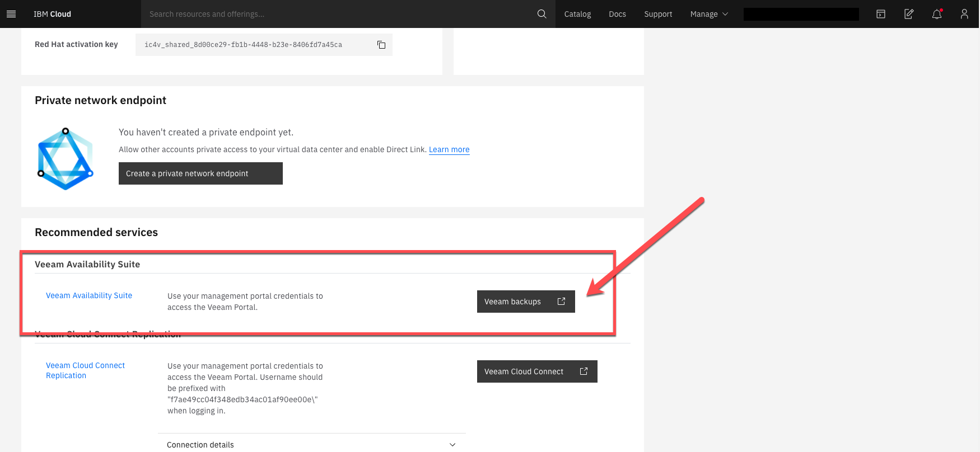
Task: Expand the Manage dropdown menu
Action: pyautogui.click(x=708, y=14)
